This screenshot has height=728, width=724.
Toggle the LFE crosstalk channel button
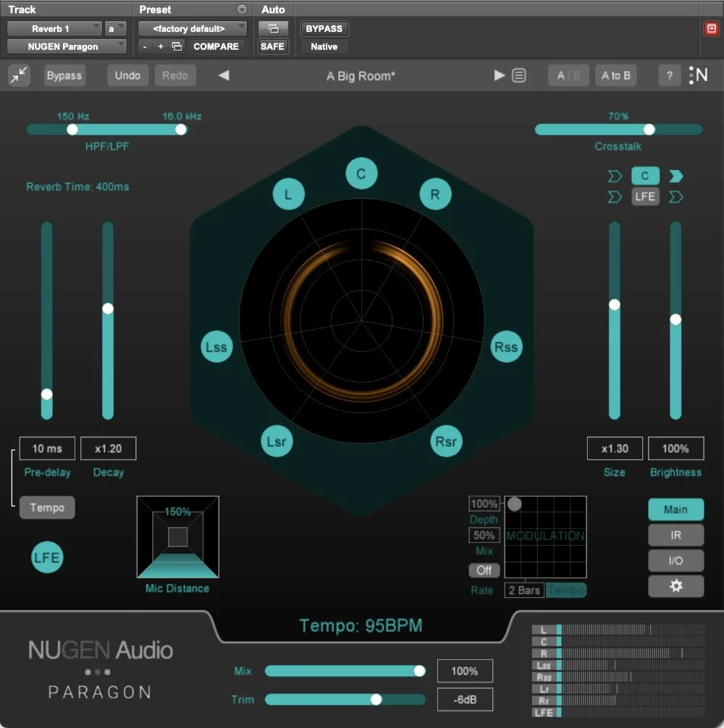(x=645, y=197)
